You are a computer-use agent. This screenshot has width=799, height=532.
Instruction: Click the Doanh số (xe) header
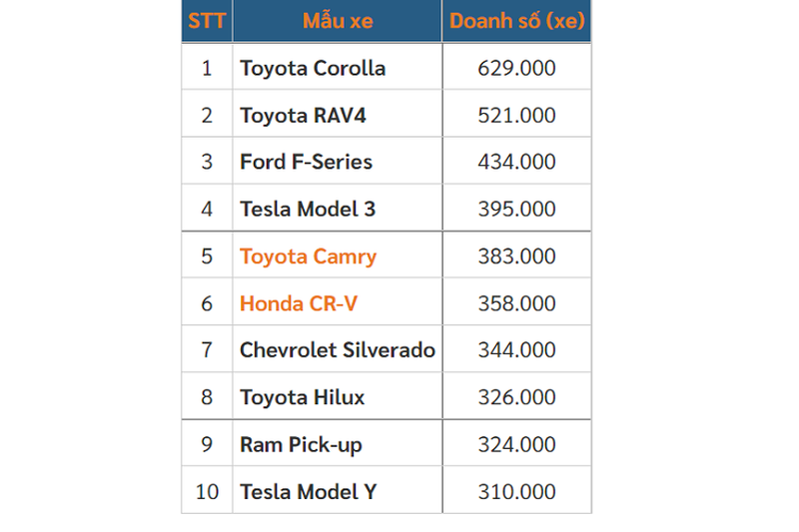coord(516,21)
